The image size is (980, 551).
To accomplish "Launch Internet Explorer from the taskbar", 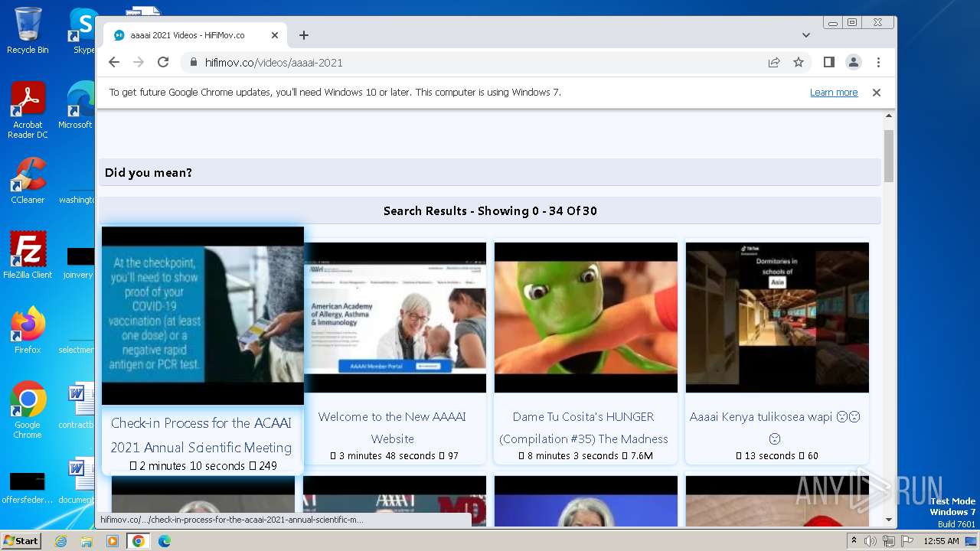I will click(x=61, y=541).
